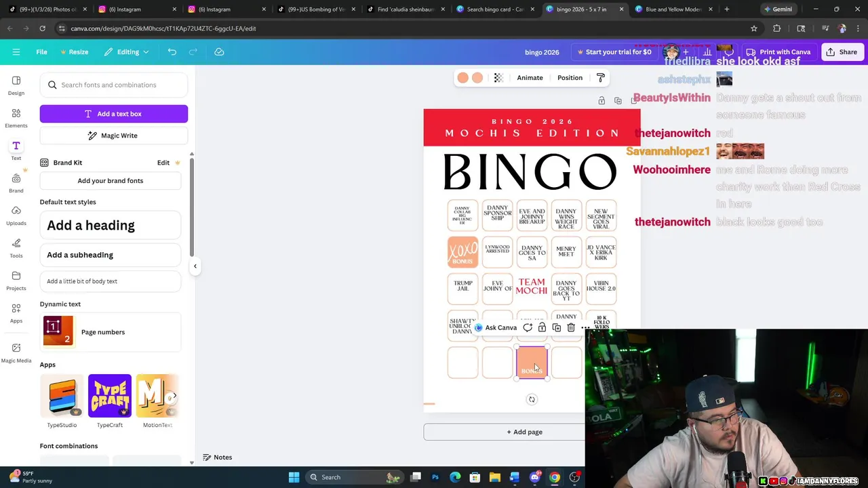Select the TEAM MOCHI center text
Image resolution: width=868 pixels, height=488 pixels.
(x=532, y=286)
